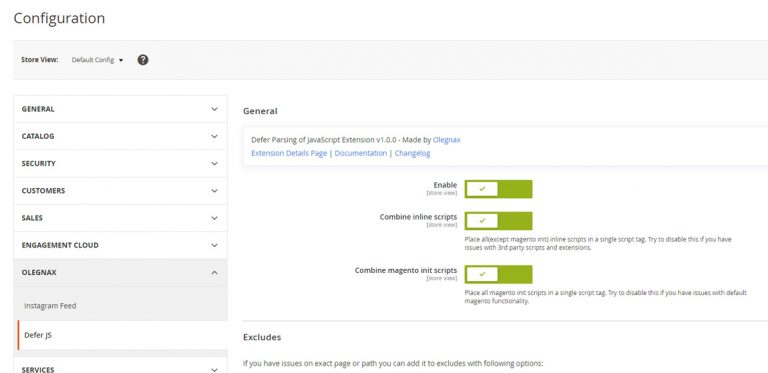Expand the Sales section chevron

tap(214, 218)
